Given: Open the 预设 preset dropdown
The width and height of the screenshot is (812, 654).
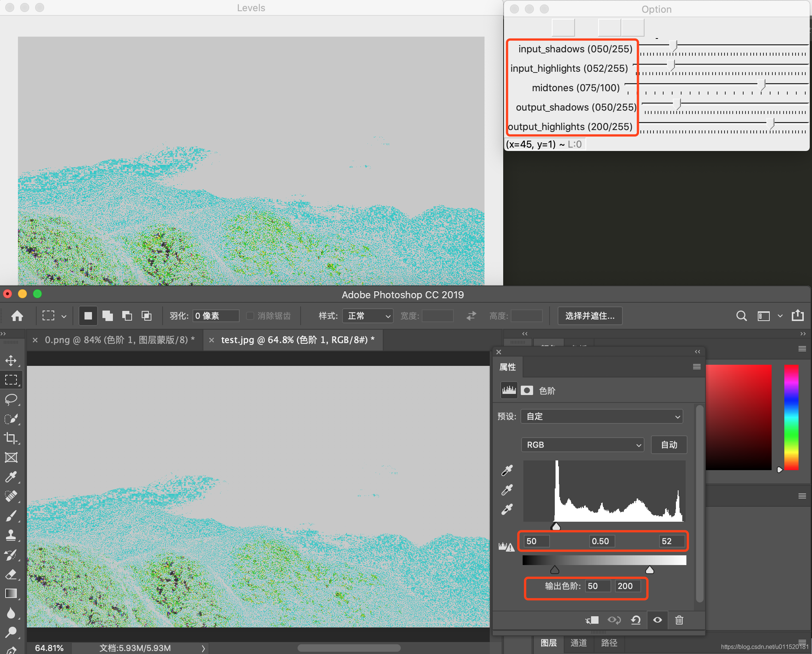Looking at the screenshot, I should (602, 416).
